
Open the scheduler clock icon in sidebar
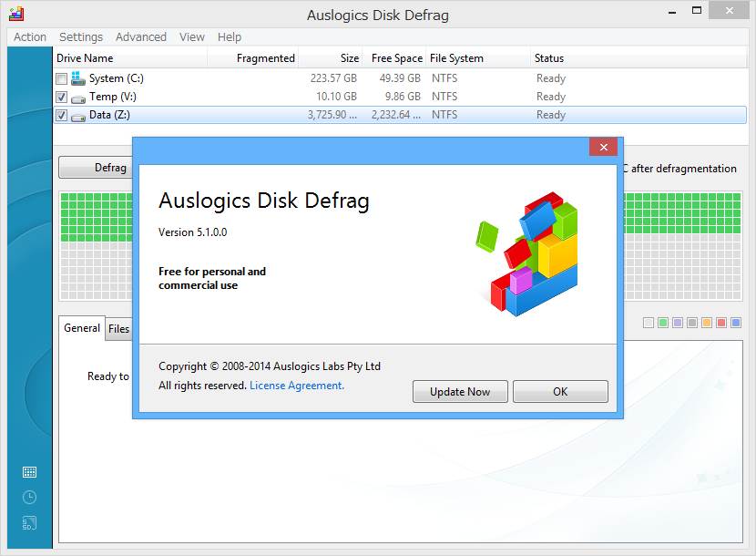coord(29,497)
